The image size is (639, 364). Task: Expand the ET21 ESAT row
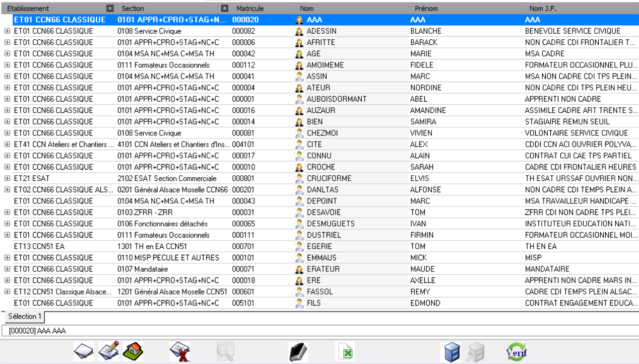(7, 178)
